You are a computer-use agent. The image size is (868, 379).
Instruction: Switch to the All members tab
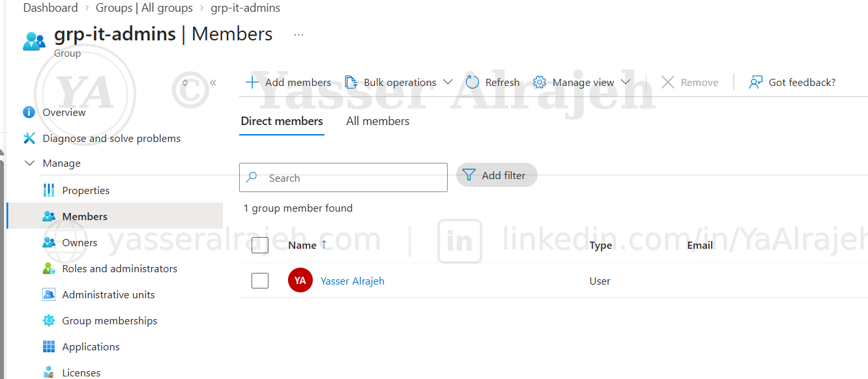[x=378, y=121]
